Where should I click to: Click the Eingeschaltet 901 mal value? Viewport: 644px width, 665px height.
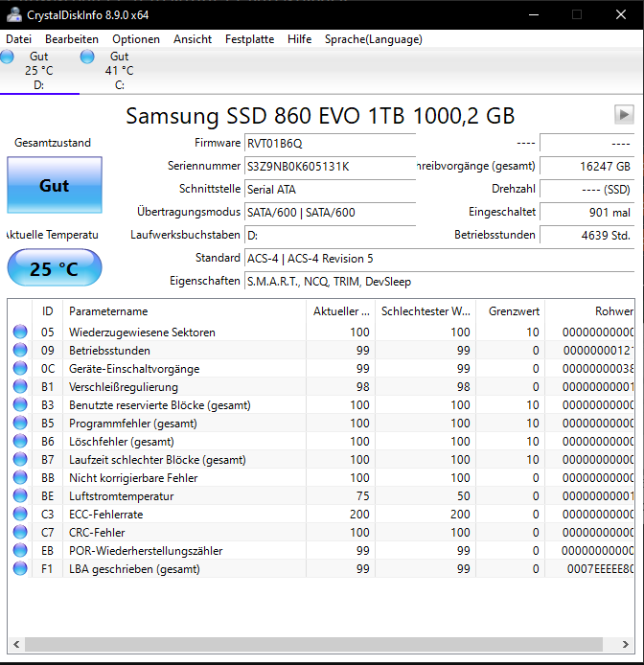[x=586, y=212]
